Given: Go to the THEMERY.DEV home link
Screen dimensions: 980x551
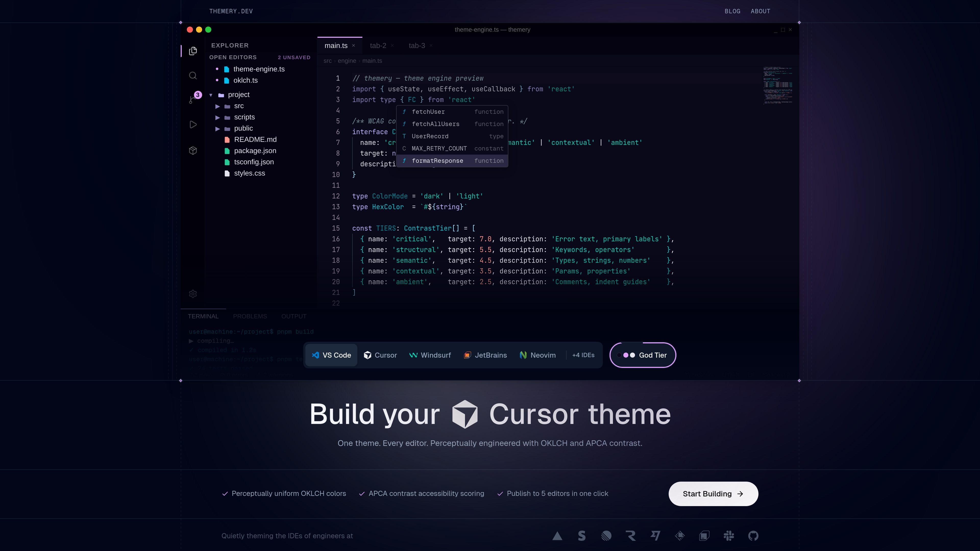Looking at the screenshot, I should pos(231,11).
